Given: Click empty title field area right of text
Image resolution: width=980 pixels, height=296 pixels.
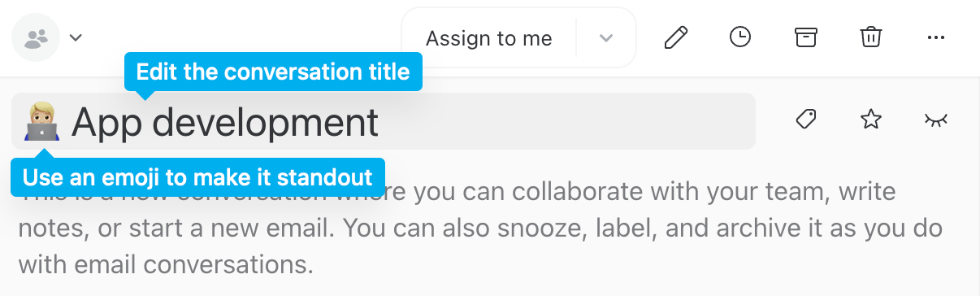Looking at the screenshot, I should pos(567,121).
